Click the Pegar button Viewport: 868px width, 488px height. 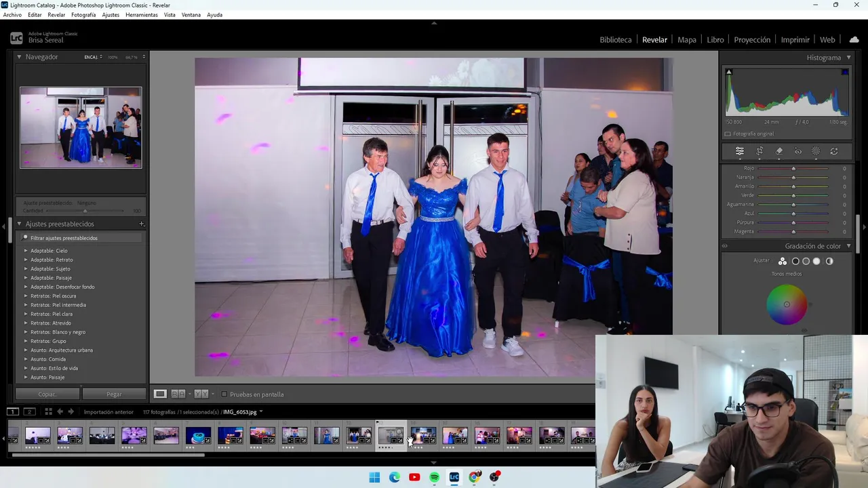(114, 394)
